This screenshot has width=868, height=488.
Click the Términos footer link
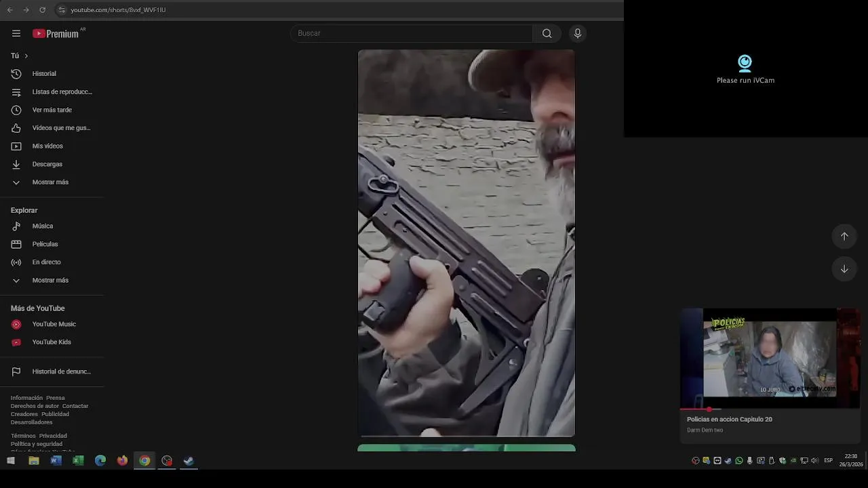tap(23, 436)
